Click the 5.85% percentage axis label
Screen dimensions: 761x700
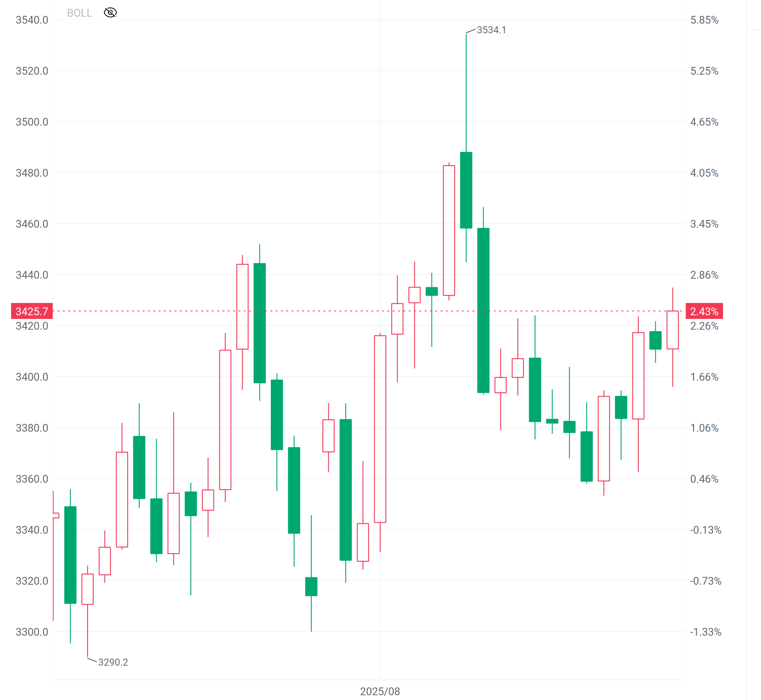[x=704, y=20]
